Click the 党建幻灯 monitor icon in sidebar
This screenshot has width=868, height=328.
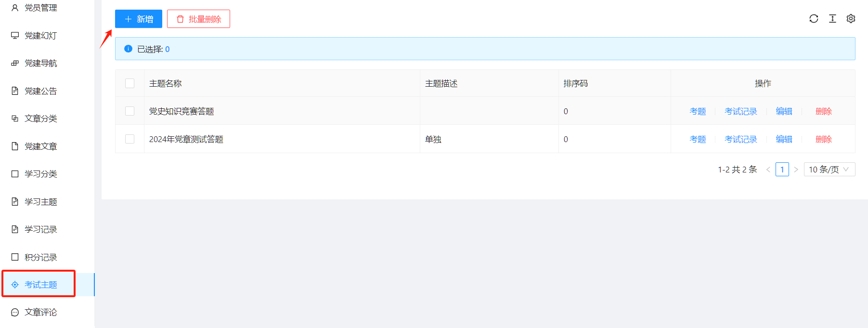coord(15,36)
